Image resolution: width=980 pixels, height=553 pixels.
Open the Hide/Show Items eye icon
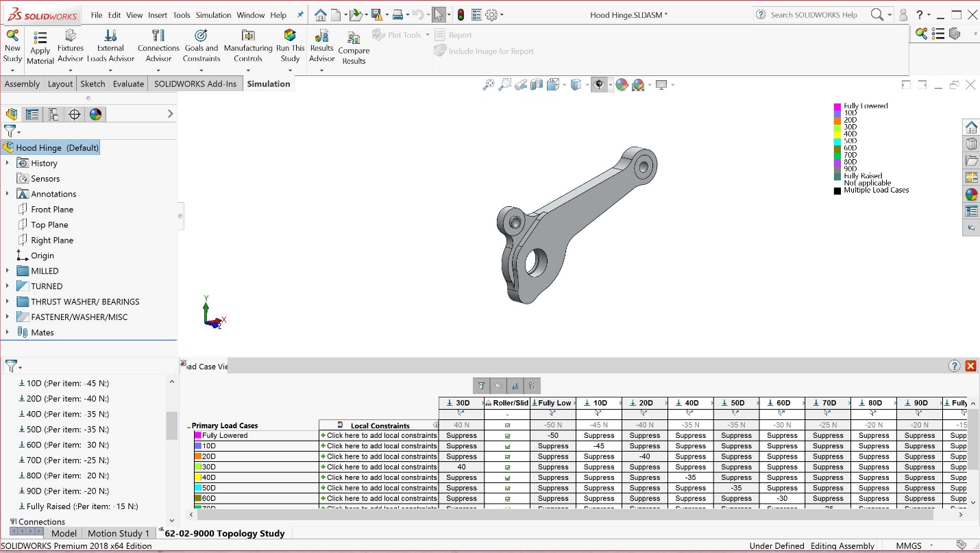click(x=600, y=84)
